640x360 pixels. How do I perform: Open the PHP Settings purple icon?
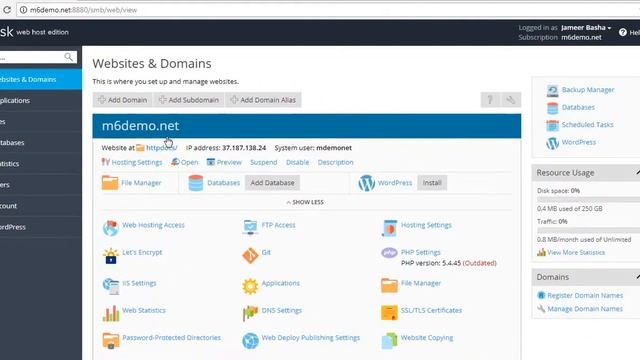pyautogui.click(x=389, y=253)
